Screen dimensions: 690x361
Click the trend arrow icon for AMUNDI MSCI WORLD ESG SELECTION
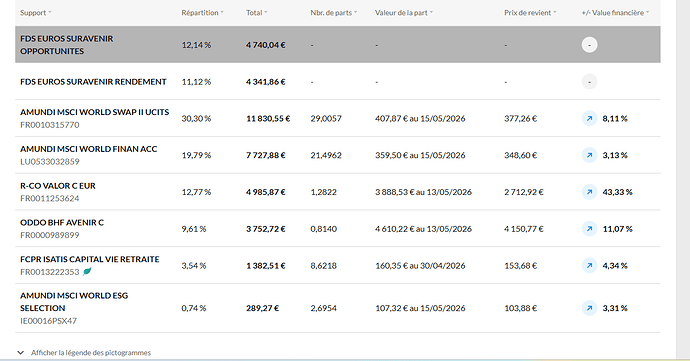click(x=589, y=308)
